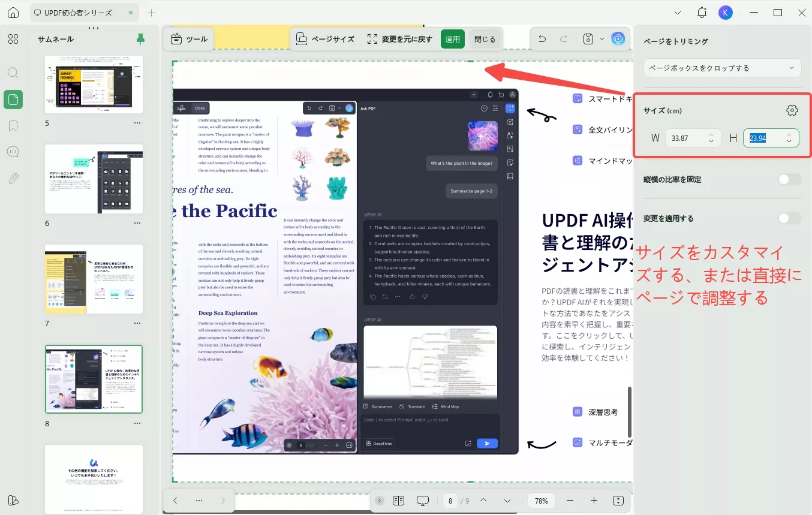Increase height with the up stepper
Screen dimensions: 812x515
[x=789, y=134]
